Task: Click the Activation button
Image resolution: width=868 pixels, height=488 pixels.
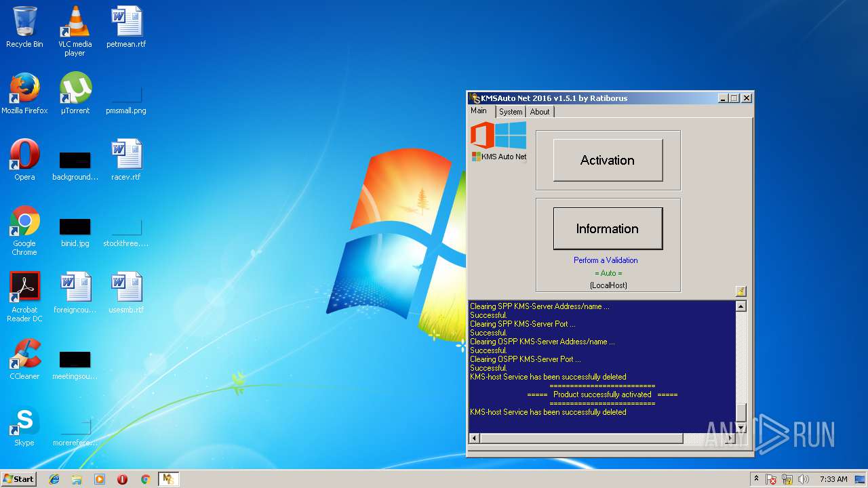Action: click(x=608, y=160)
